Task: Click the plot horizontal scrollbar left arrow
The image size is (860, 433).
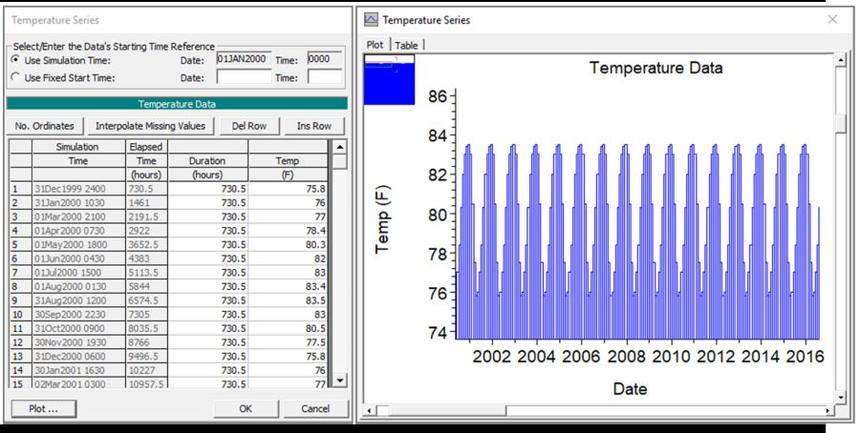Action: 370,410
